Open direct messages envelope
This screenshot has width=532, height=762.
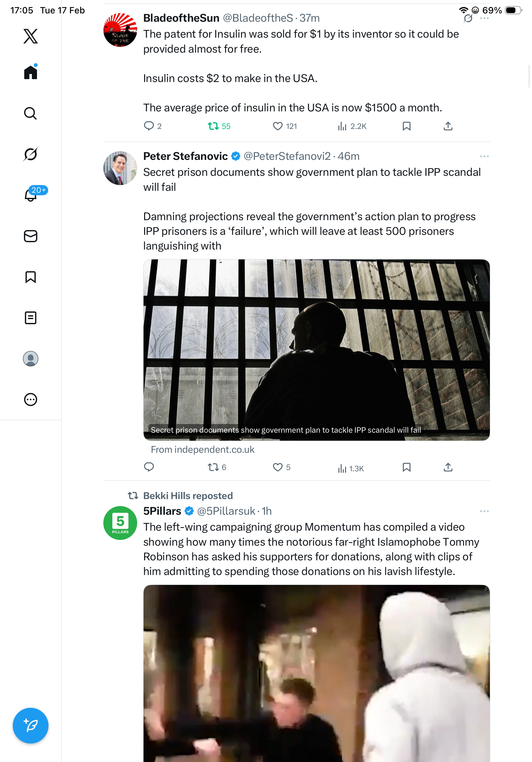31,236
